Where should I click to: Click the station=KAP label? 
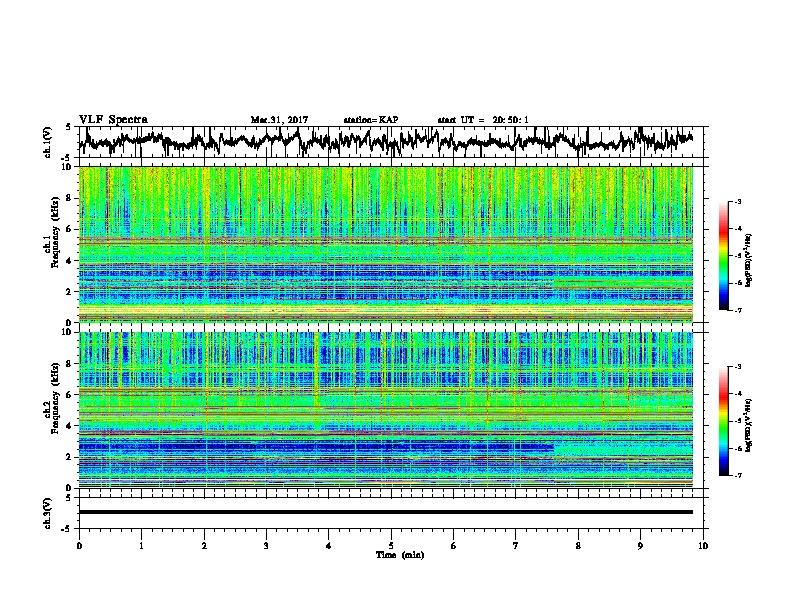click(x=371, y=120)
